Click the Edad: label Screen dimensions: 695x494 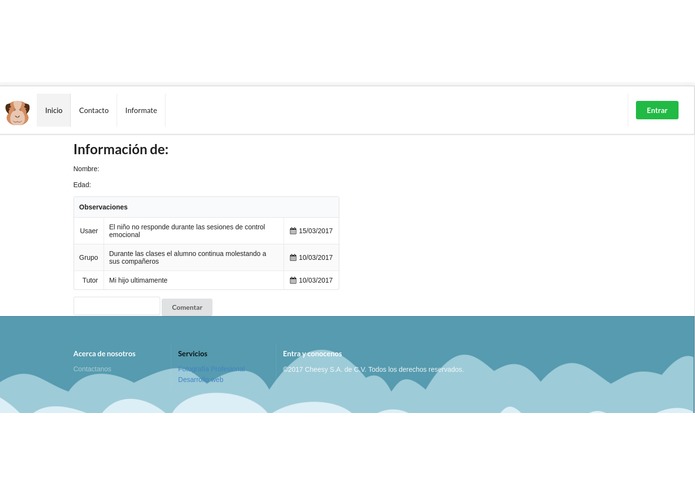click(82, 185)
